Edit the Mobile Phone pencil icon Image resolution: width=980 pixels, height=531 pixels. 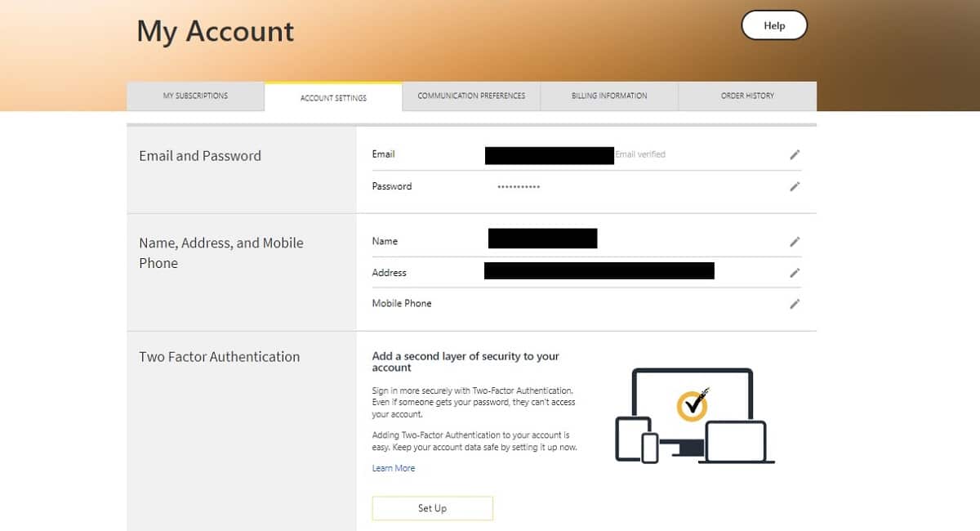click(795, 304)
